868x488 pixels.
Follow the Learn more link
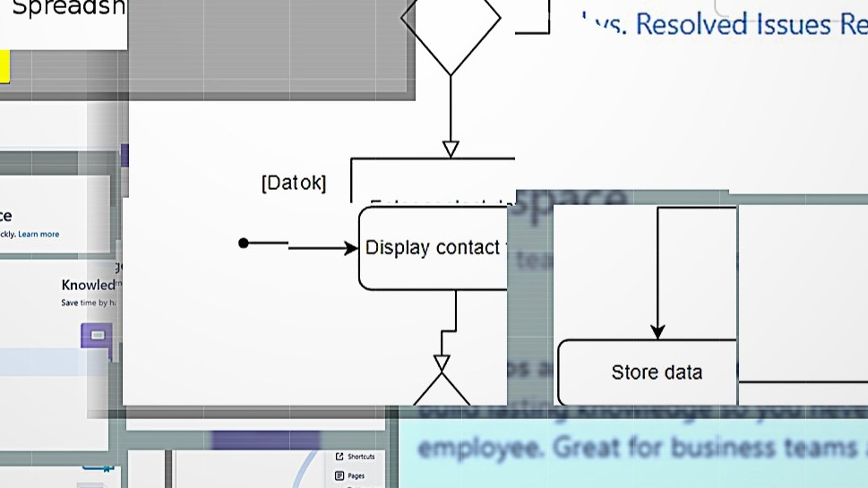(39, 235)
